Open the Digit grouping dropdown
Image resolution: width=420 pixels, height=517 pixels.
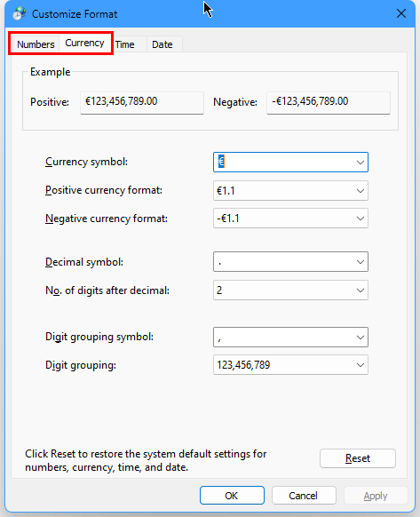(290, 365)
